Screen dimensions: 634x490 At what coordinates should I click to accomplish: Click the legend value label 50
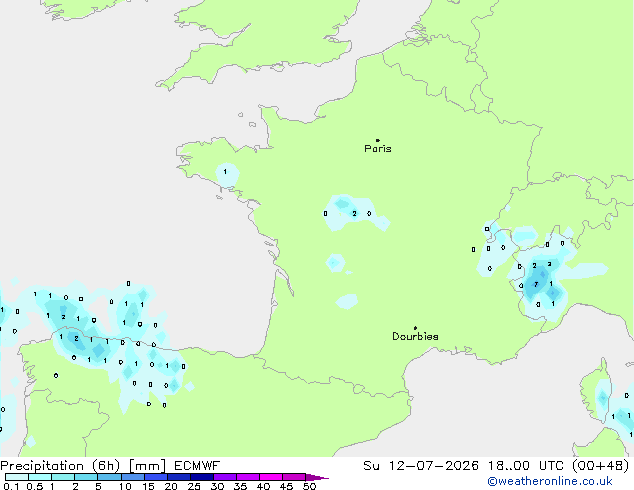(x=309, y=486)
